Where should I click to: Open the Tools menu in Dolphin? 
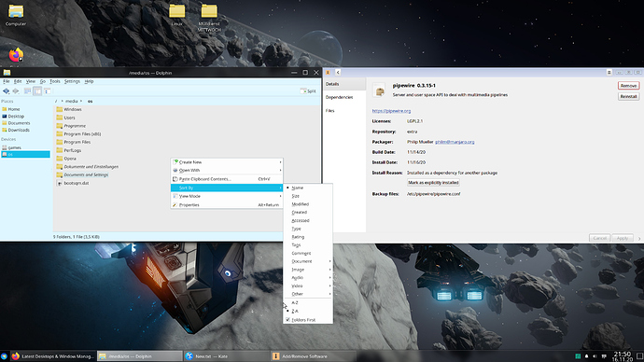coord(55,81)
